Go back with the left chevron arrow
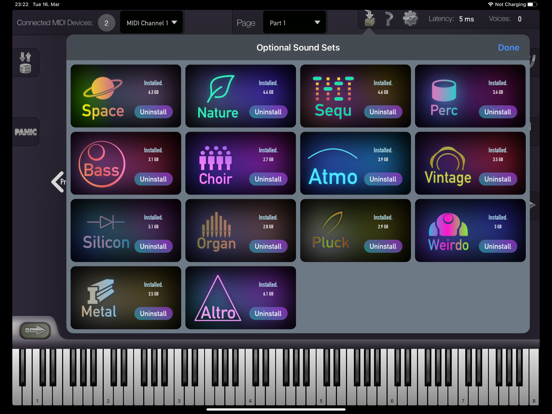 [x=57, y=182]
